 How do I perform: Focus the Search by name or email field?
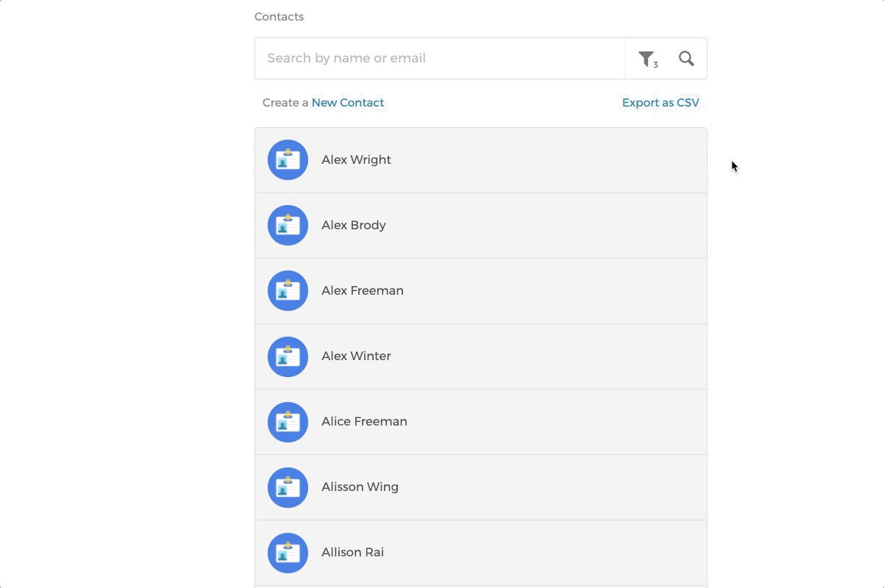440,59
